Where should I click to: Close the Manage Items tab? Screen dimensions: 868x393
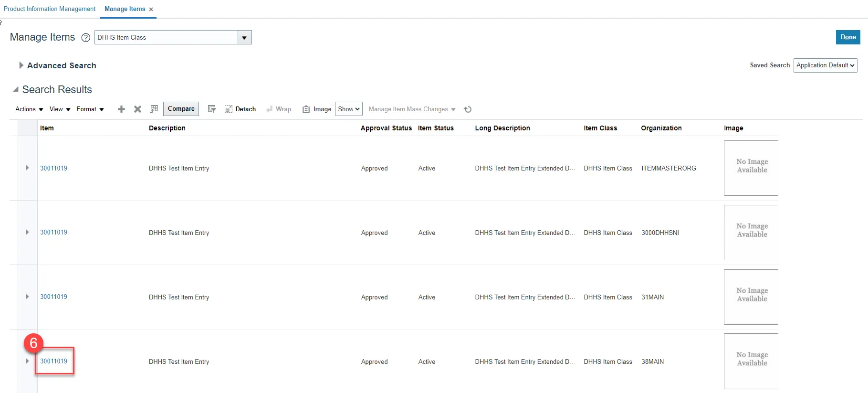[151, 10]
